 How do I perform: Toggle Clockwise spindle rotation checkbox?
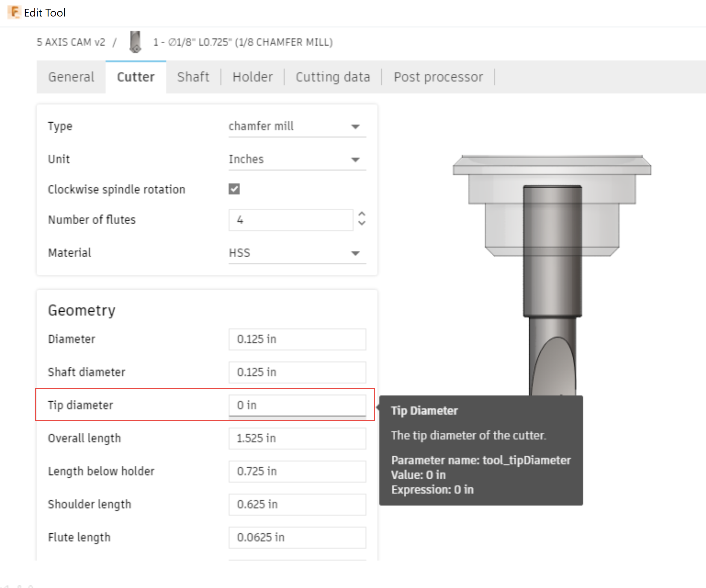pos(234,189)
